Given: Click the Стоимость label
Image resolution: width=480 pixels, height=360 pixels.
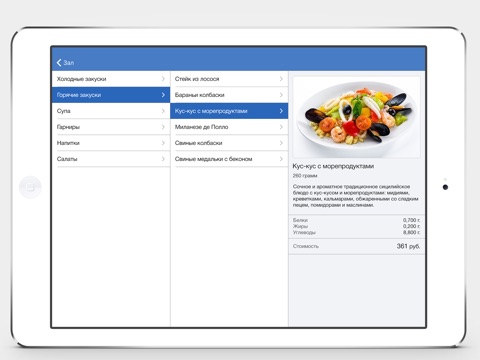Looking at the screenshot, I should point(306,246).
